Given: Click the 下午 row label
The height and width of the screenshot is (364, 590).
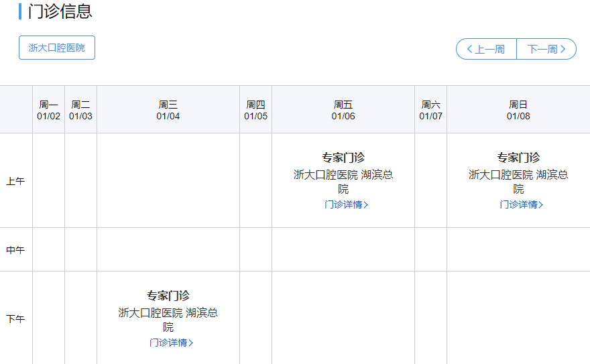Looking at the screenshot, I should pyautogui.click(x=15, y=319).
